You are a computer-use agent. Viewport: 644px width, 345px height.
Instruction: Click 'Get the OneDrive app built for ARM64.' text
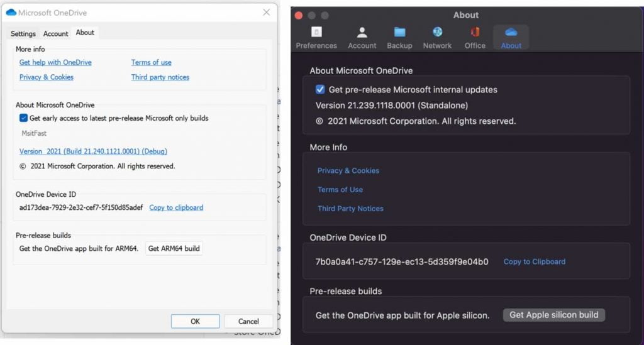click(x=79, y=249)
